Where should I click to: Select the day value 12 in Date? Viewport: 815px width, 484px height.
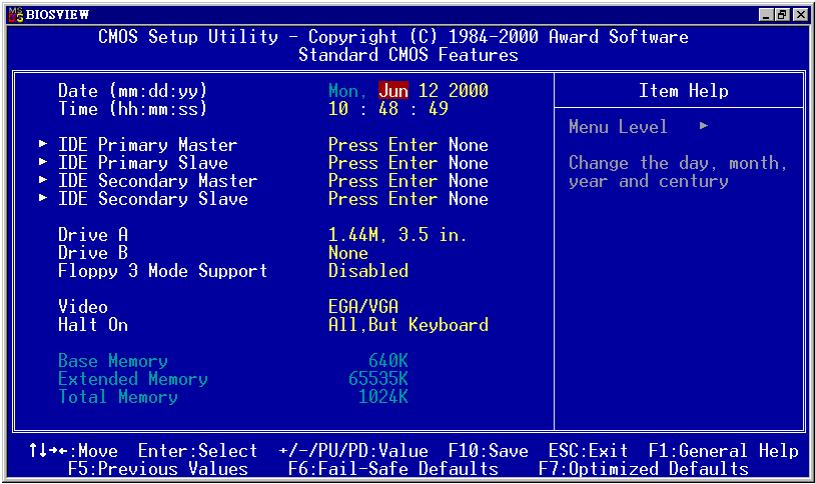pyautogui.click(x=428, y=90)
